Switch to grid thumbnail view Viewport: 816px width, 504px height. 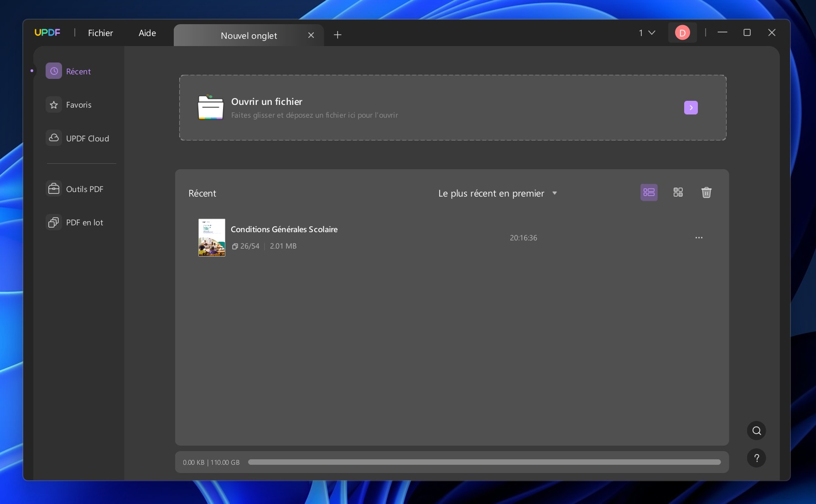pyautogui.click(x=678, y=192)
